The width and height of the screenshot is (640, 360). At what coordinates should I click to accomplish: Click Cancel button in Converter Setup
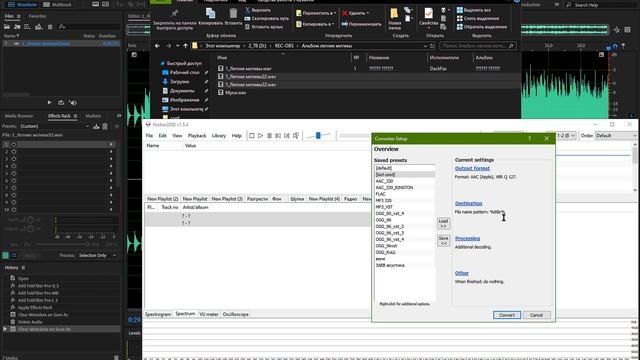(x=536, y=315)
